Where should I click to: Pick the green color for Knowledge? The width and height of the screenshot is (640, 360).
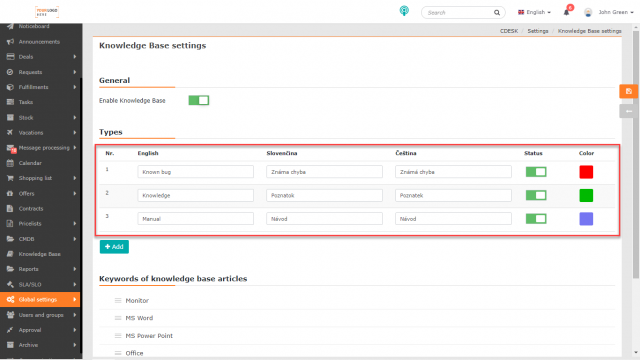586,196
